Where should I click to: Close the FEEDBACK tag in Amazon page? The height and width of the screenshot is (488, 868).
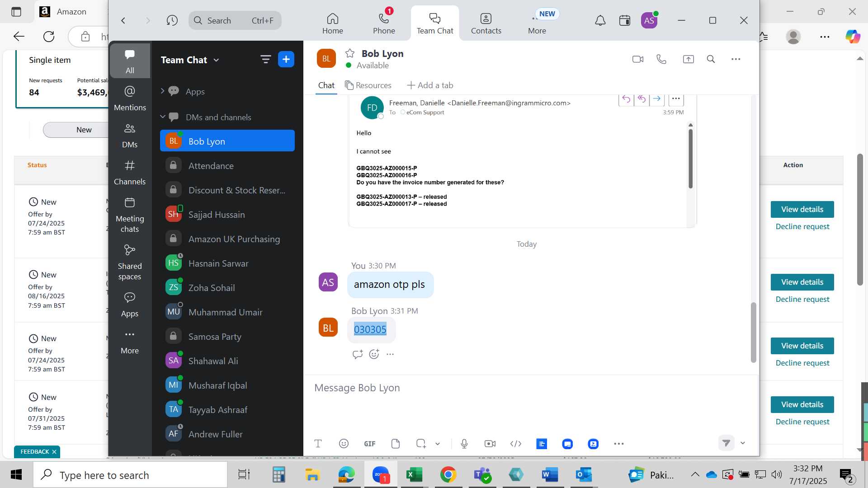click(54, 452)
